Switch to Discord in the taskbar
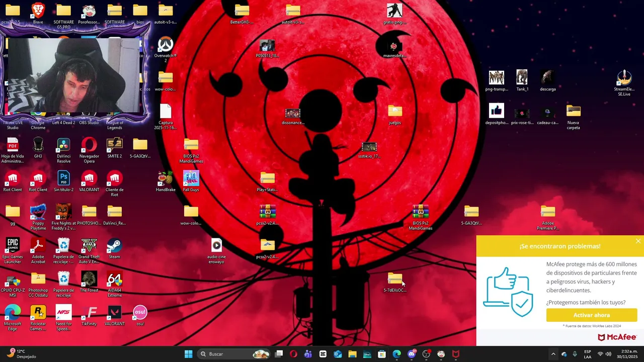Screen dimensions: 644x362 pos(412,354)
